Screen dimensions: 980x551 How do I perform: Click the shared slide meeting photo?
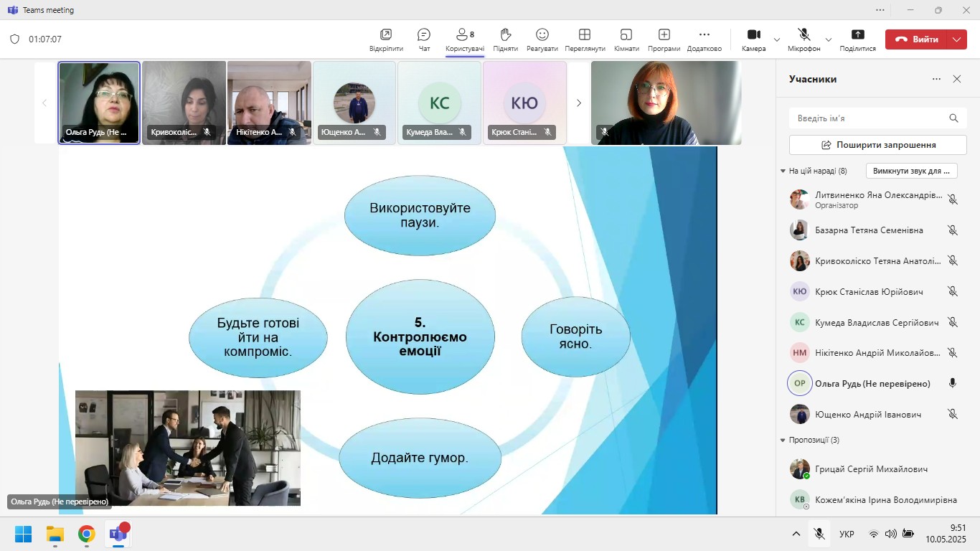(188, 448)
